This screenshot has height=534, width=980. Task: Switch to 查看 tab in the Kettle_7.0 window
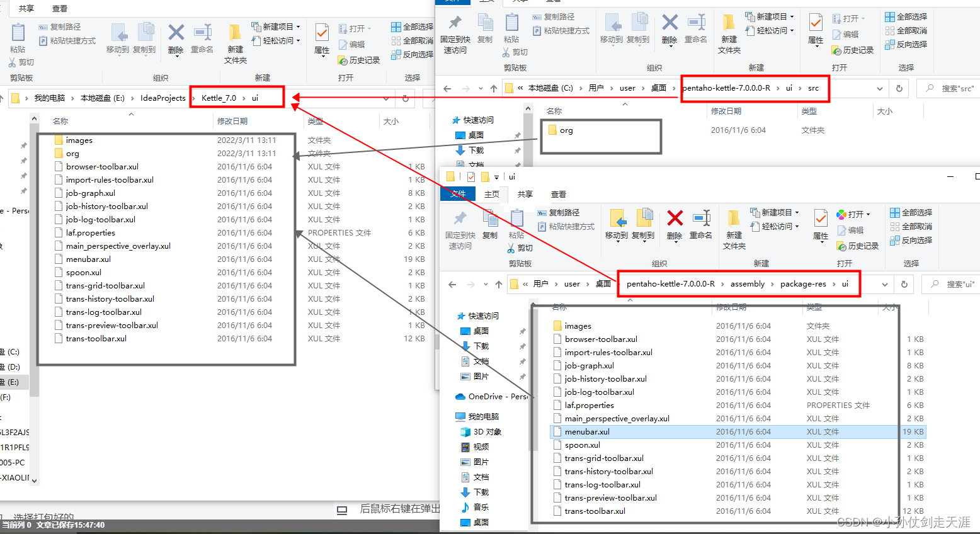pyautogui.click(x=60, y=9)
